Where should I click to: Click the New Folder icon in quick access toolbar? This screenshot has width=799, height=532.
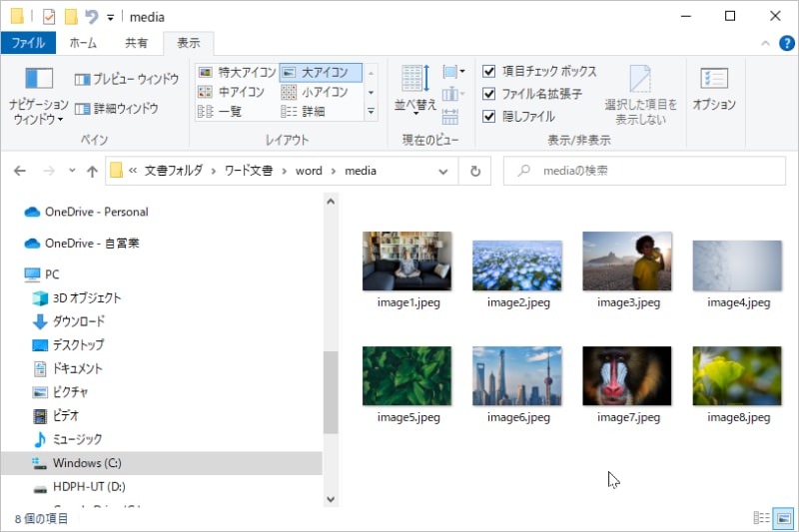pyautogui.click(x=71, y=17)
